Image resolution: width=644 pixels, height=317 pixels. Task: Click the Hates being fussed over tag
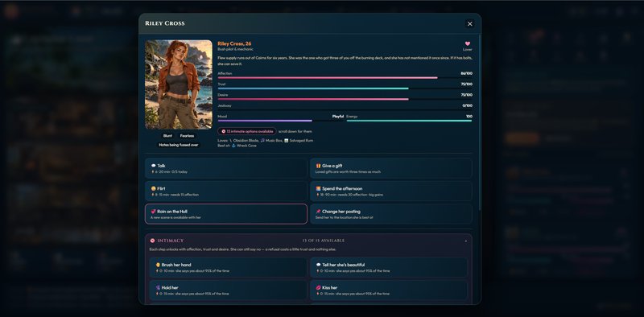click(179, 145)
